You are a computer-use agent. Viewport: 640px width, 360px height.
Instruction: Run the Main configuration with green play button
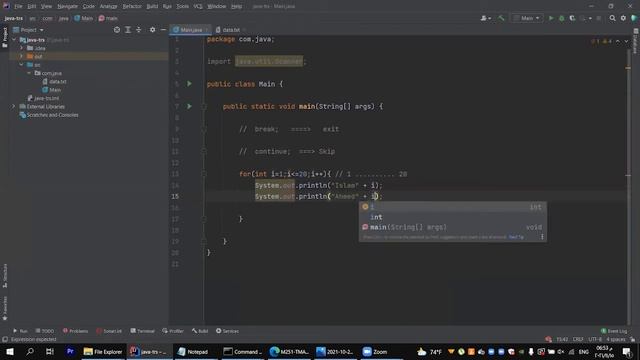click(x=551, y=18)
